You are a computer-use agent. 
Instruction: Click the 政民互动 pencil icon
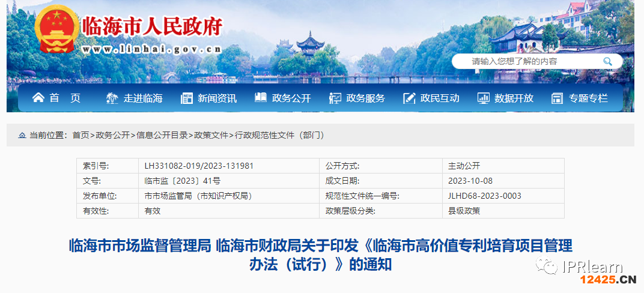409,98
